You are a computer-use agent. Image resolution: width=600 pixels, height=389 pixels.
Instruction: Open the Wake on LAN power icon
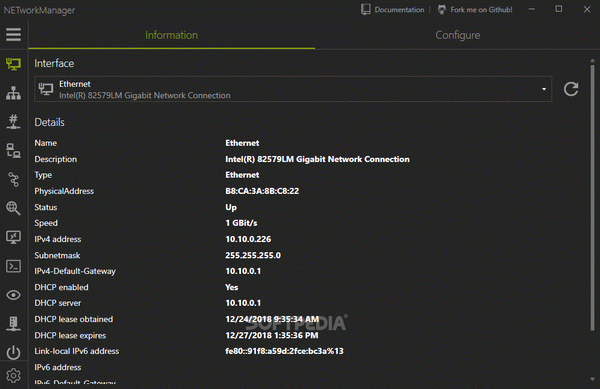coord(13,352)
